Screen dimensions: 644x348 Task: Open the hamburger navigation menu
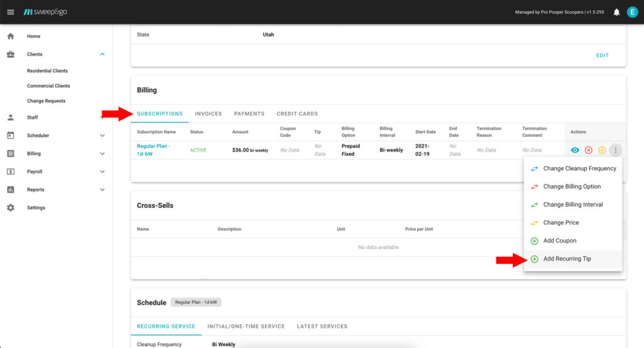pos(10,12)
